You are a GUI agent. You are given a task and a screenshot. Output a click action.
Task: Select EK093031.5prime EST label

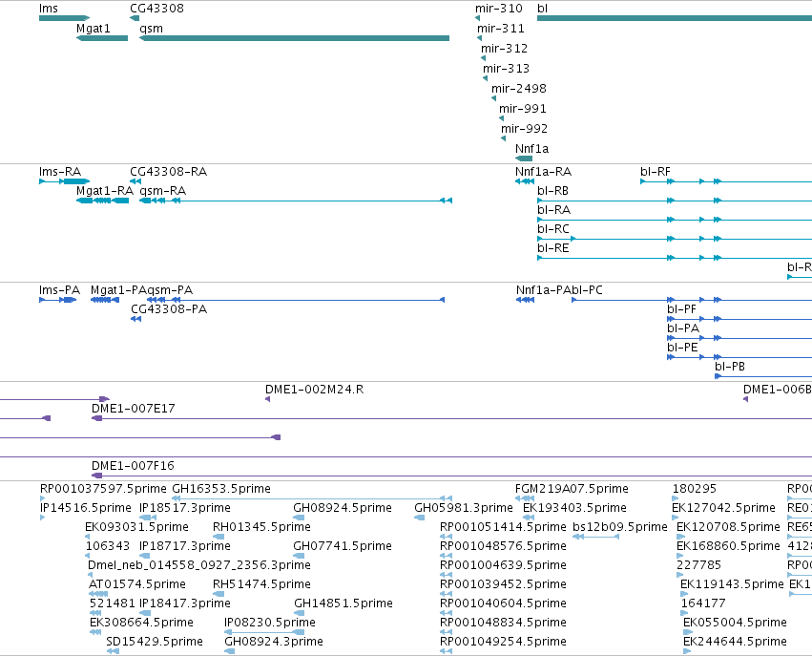136,527
